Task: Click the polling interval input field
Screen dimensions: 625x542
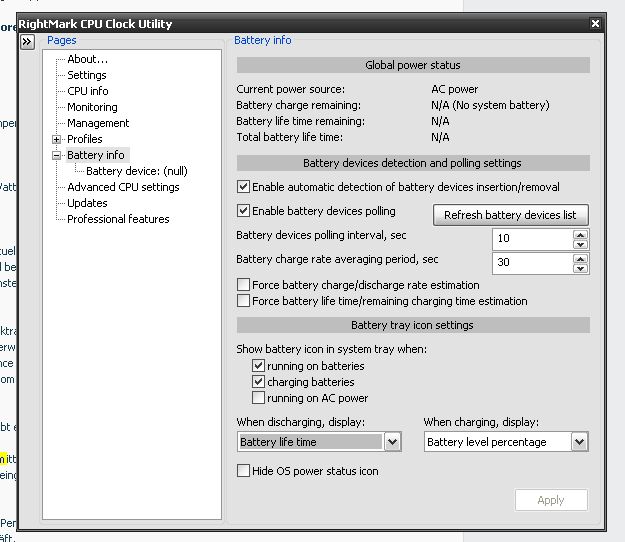Action: pyautogui.click(x=533, y=239)
